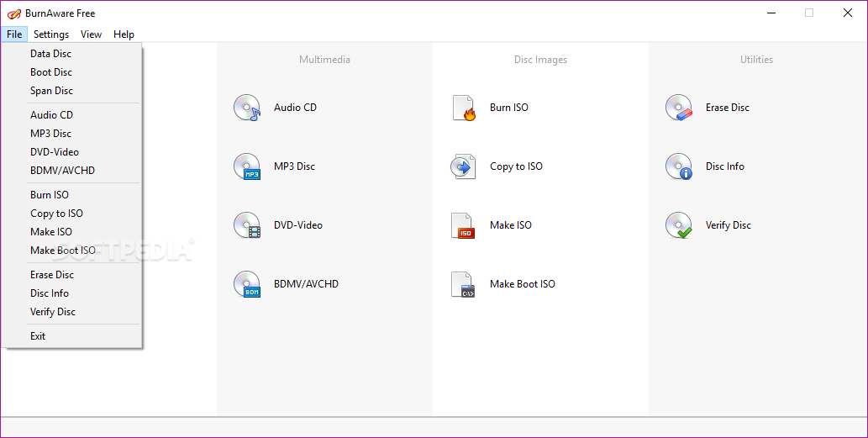Choose Span Disc from File menu
This screenshot has height=438, width=868.
pyautogui.click(x=72, y=90)
